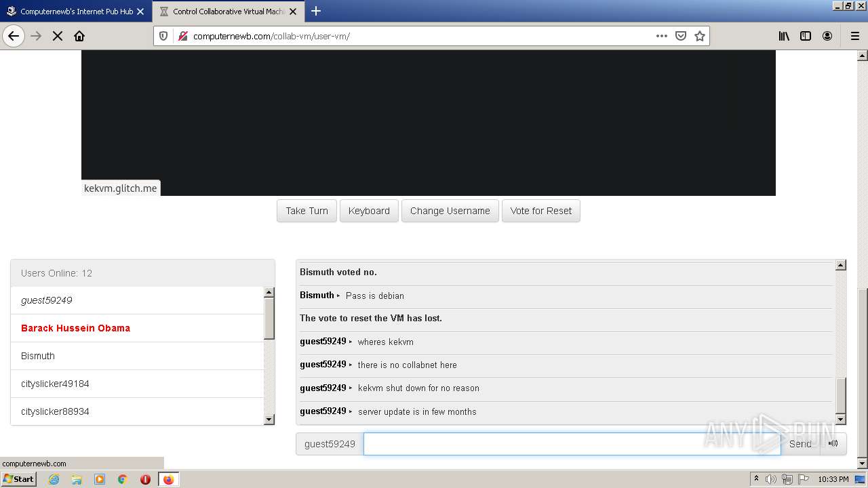The image size is (868, 488).
Task: Open a new tab with plus button
Action: click(x=316, y=11)
